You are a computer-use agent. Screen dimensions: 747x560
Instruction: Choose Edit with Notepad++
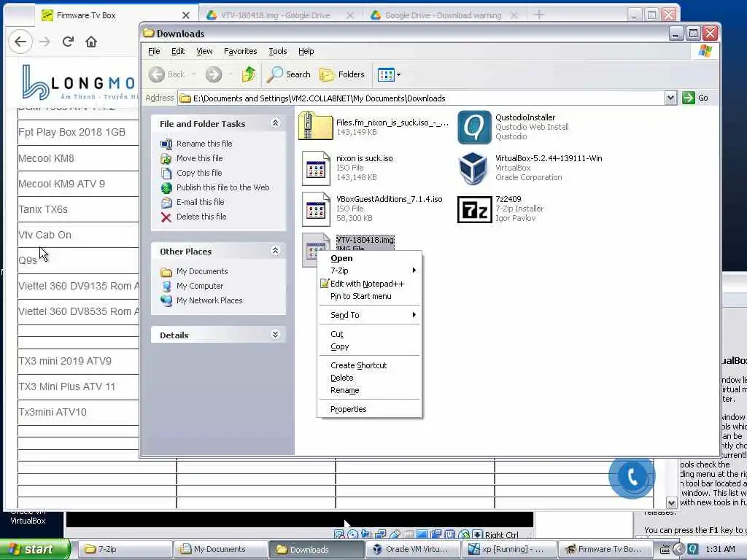(369, 284)
